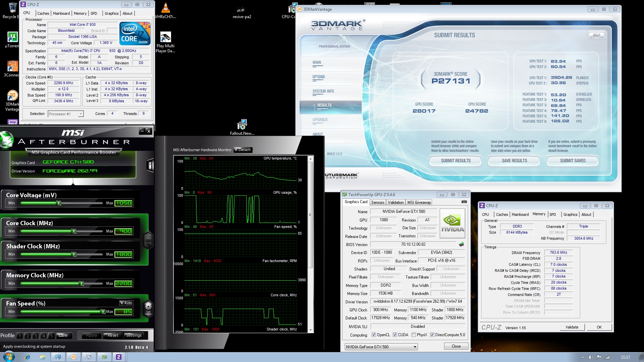Image resolution: width=644 pixels, height=362 pixels.
Task: Click the clock Link hexagon icon in Afterburner
Action: click(148, 240)
